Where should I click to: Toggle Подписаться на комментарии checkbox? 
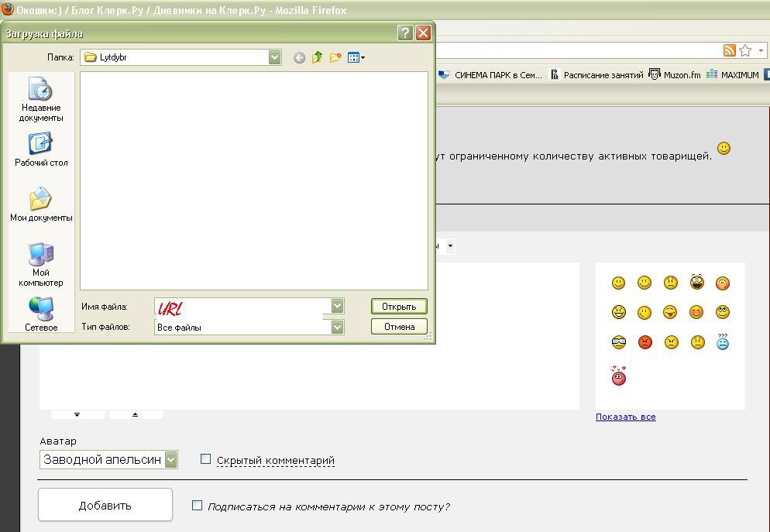[197, 505]
